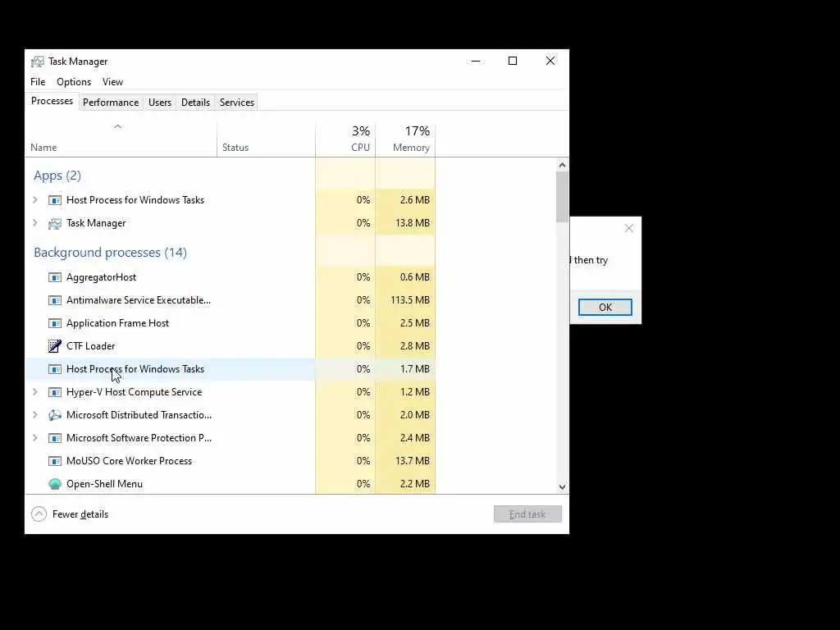This screenshot has width=840, height=630.
Task: Click the Application Frame Host icon
Action: pyautogui.click(x=55, y=323)
